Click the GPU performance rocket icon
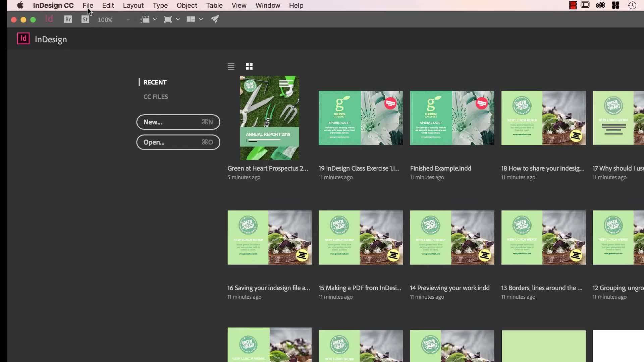This screenshot has height=362, width=644. [x=215, y=19]
